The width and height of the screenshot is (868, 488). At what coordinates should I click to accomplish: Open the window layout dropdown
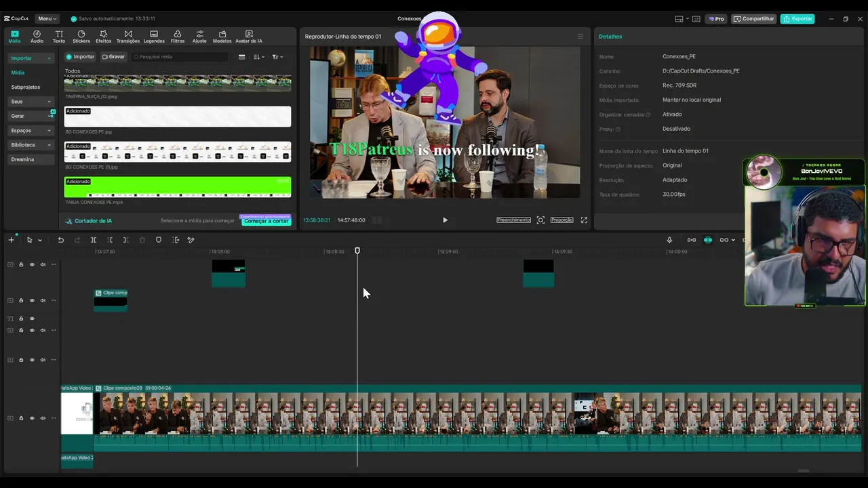click(x=682, y=19)
